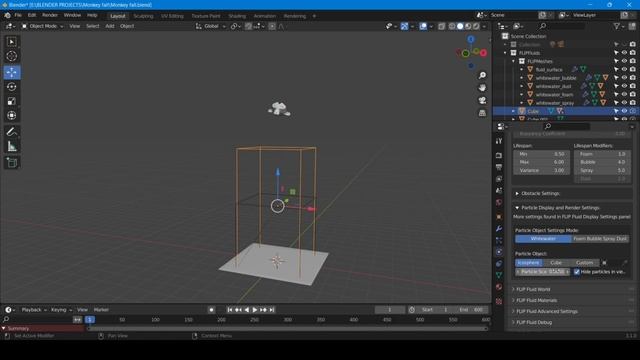
Task: Open the Output properties tab
Action: (499, 167)
